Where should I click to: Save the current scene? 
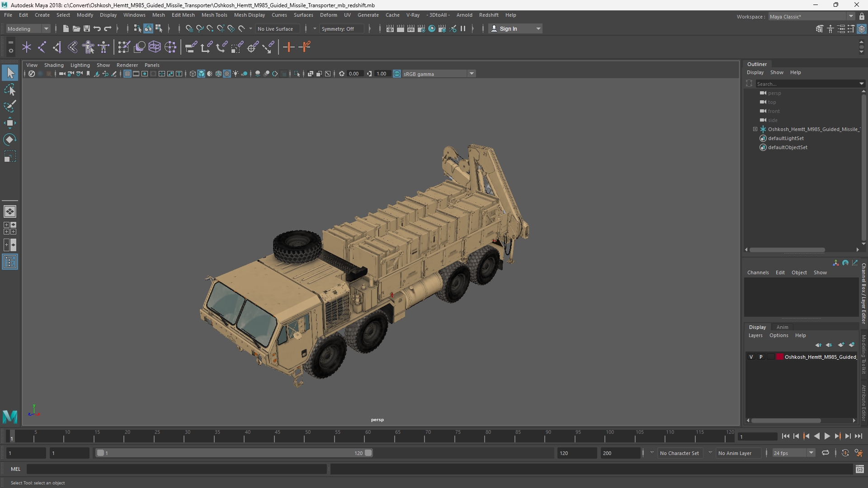coord(86,28)
